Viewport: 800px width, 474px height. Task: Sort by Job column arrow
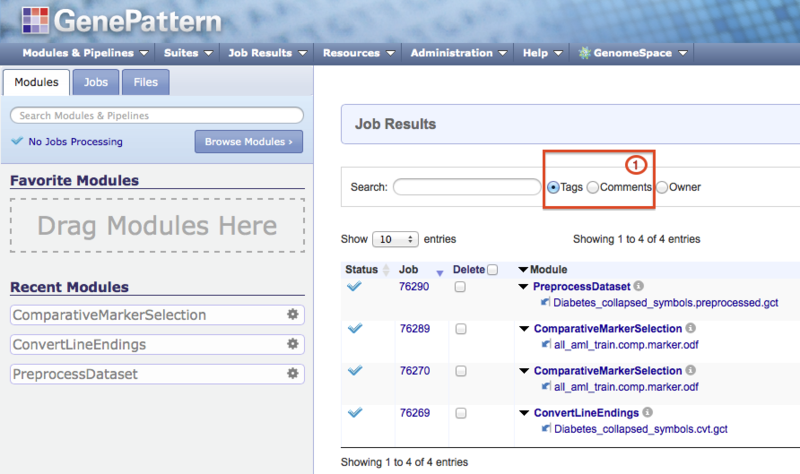coord(440,273)
